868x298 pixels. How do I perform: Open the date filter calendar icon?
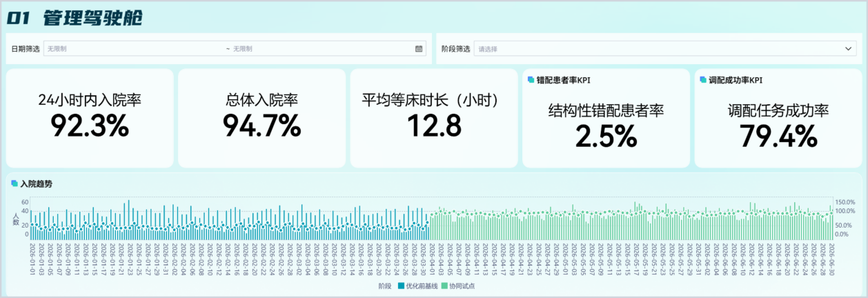tap(419, 49)
